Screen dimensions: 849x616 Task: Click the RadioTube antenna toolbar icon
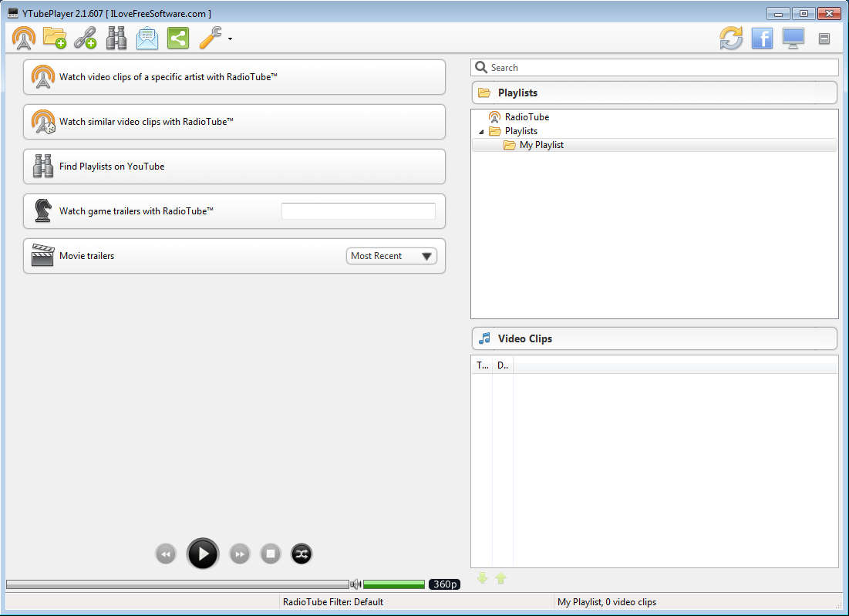pyautogui.click(x=24, y=38)
